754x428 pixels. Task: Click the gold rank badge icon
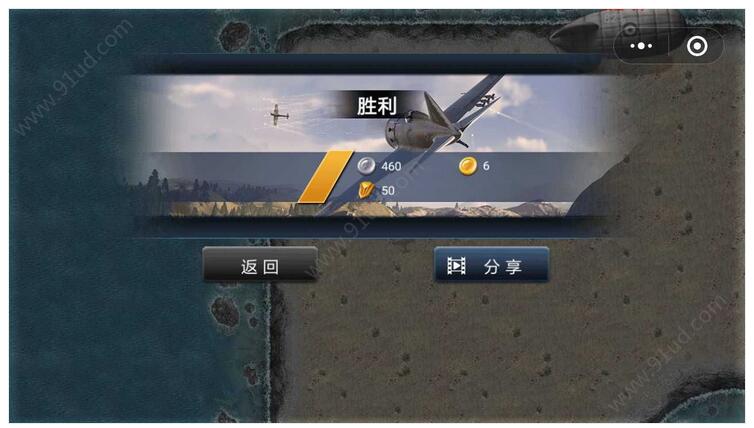pyautogui.click(x=366, y=190)
